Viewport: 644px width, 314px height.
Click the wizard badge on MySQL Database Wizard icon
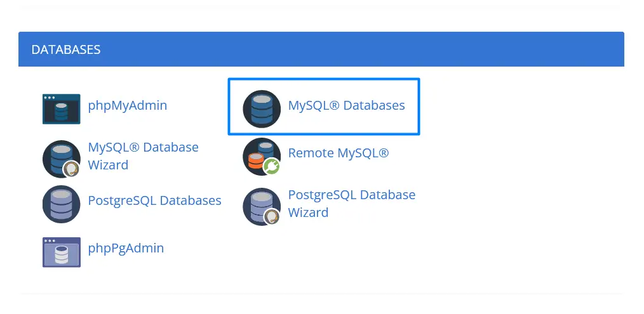click(x=72, y=169)
